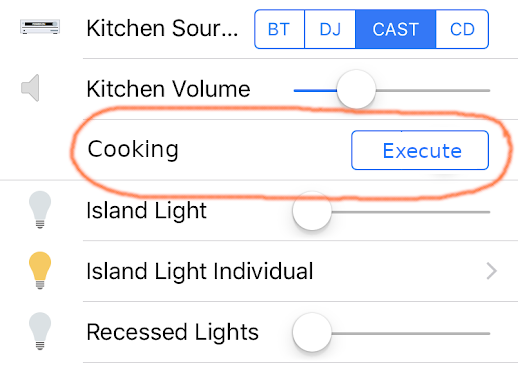Click the Cooking scene label
518x367 pixels.
133,149
